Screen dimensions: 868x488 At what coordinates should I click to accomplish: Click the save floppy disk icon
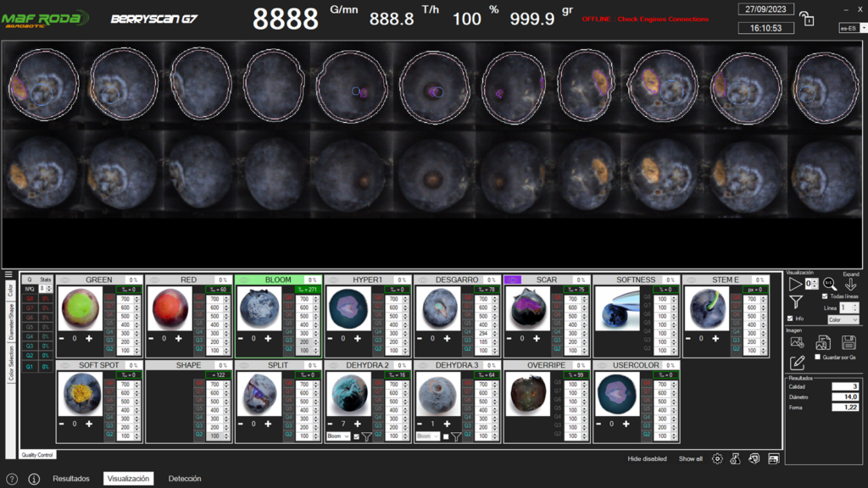click(849, 342)
